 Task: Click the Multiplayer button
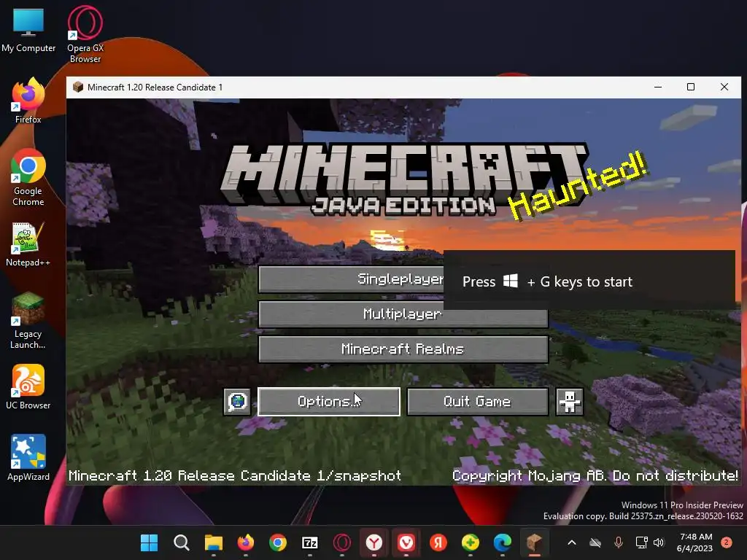403,314
